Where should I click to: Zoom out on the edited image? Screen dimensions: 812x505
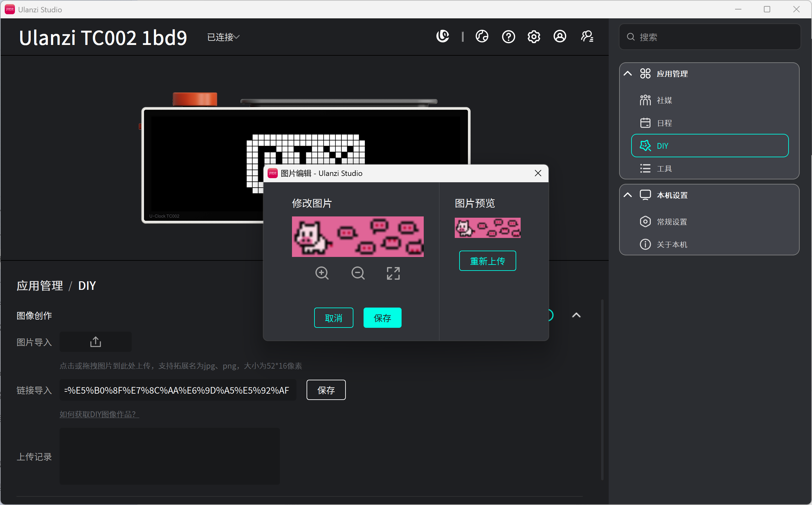(x=358, y=273)
